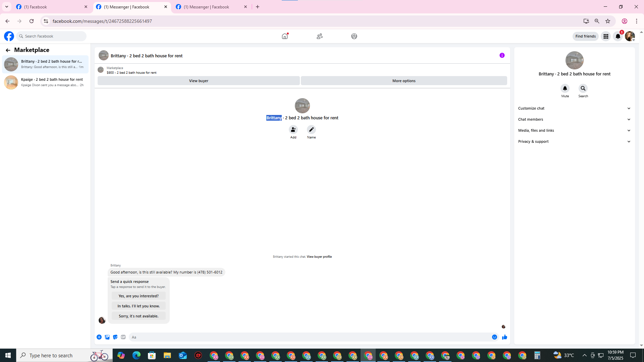Expand Customize chat section
The height and width of the screenshot is (362, 644).
574,108
